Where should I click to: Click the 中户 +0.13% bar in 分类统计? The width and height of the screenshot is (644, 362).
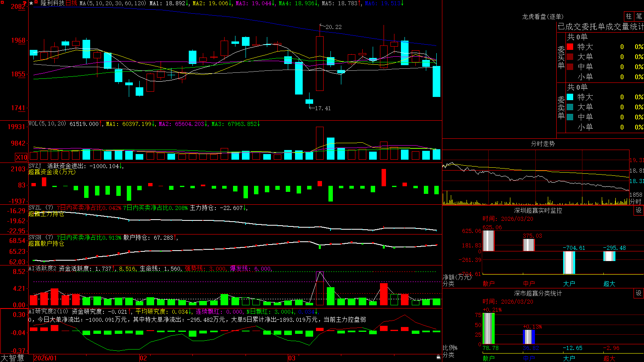(x=528, y=337)
